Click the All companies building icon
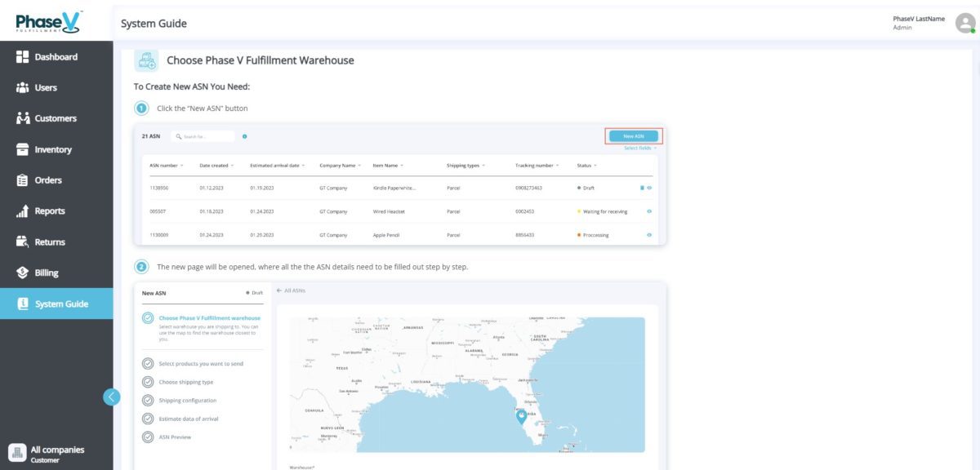 (x=17, y=453)
